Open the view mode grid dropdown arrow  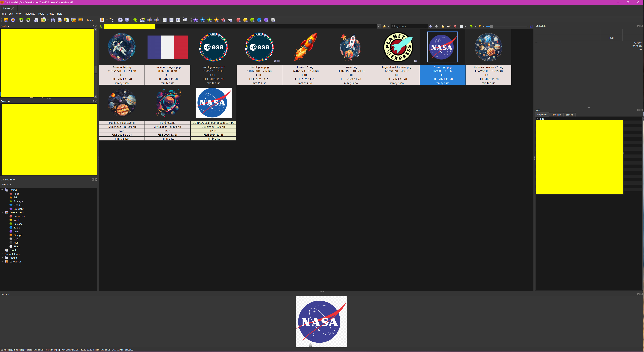[x=465, y=26]
